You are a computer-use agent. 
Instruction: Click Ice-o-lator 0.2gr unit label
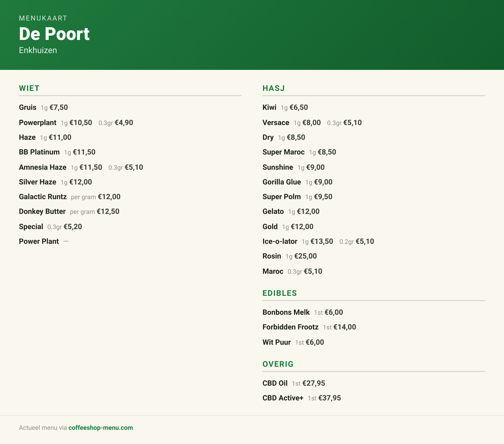pos(347,242)
